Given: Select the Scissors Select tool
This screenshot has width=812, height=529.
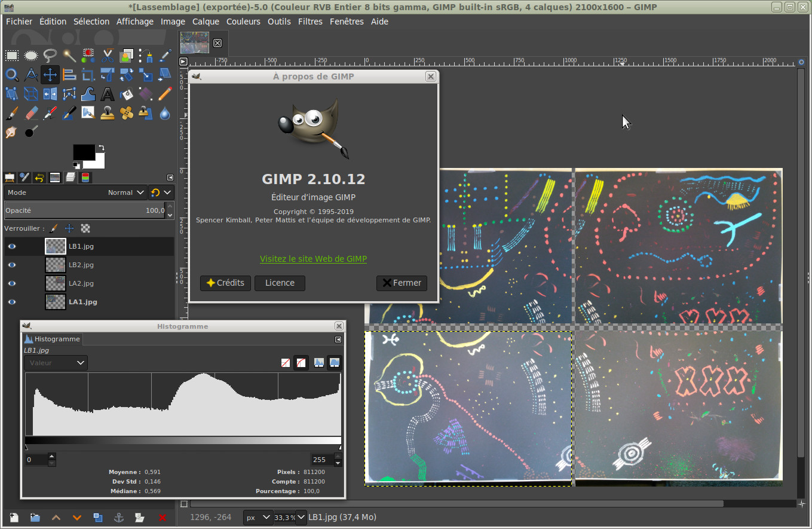Looking at the screenshot, I should tap(107, 56).
